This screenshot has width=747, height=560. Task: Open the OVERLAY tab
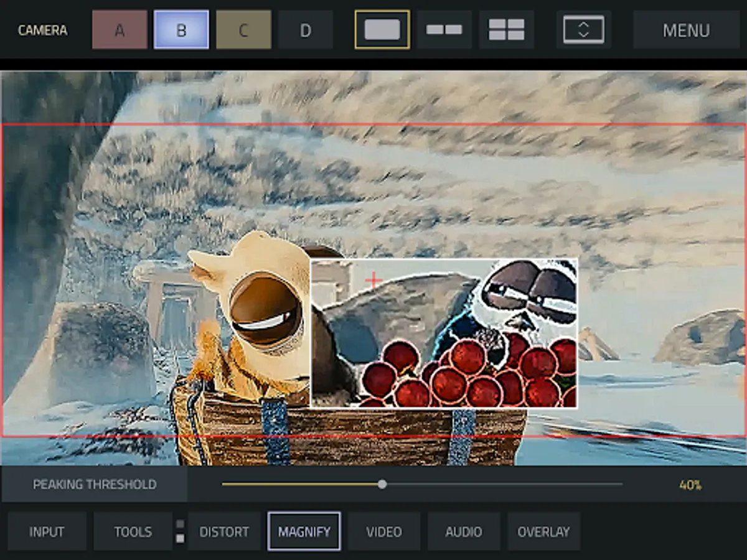coord(543,531)
